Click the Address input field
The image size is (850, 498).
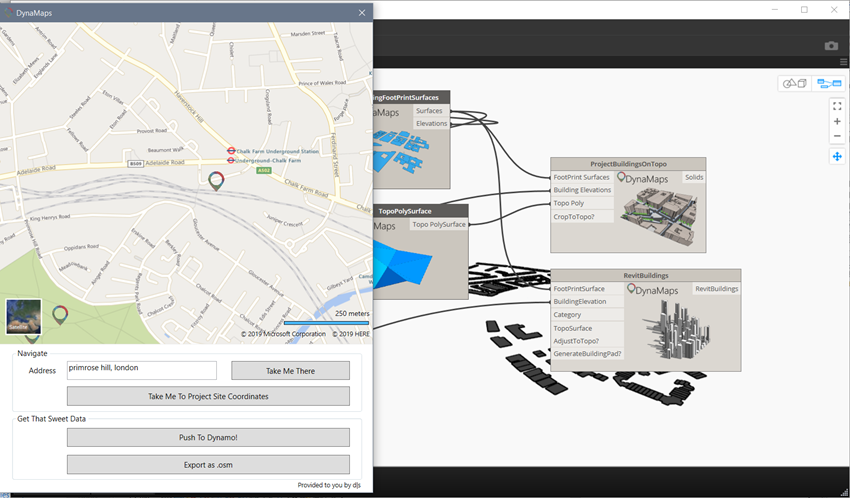tap(141, 371)
